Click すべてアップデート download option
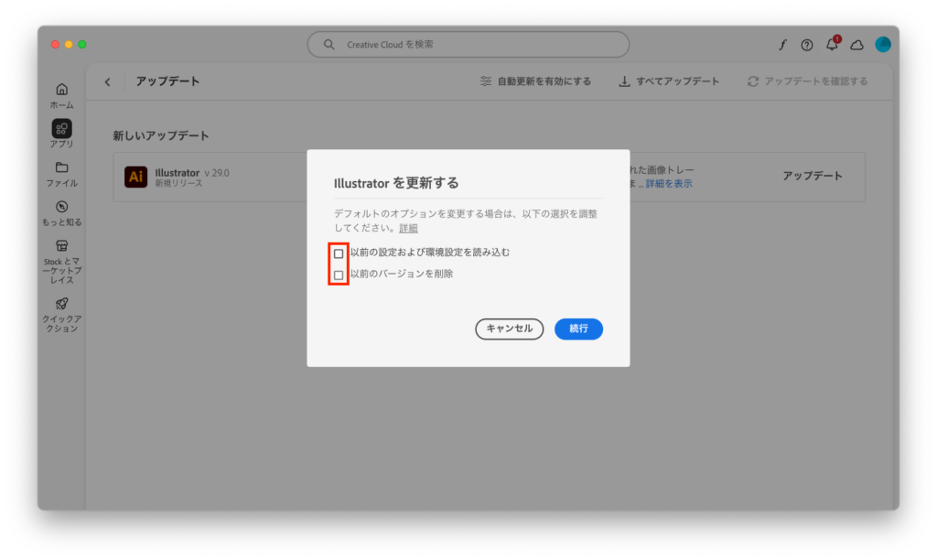The image size is (937, 560). point(669,81)
